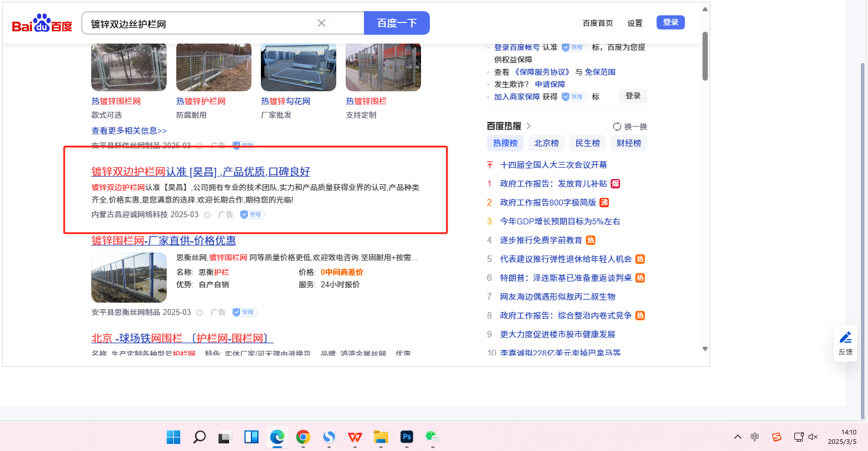Open hot search 十四届全国人大三次会议开幕
The width and height of the screenshot is (868, 451).
(554, 165)
